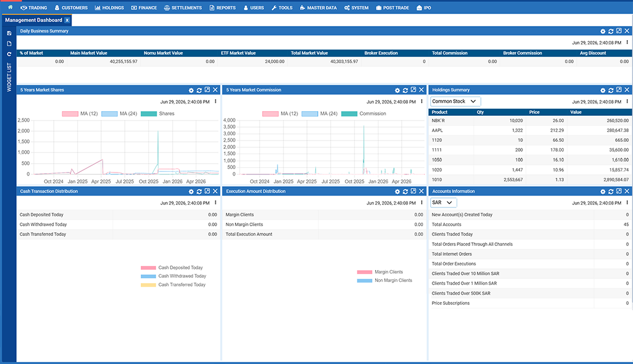Open the SAR currency dropdown
The width and height of the screenshot is (633, 364).
tap(443, 203)
